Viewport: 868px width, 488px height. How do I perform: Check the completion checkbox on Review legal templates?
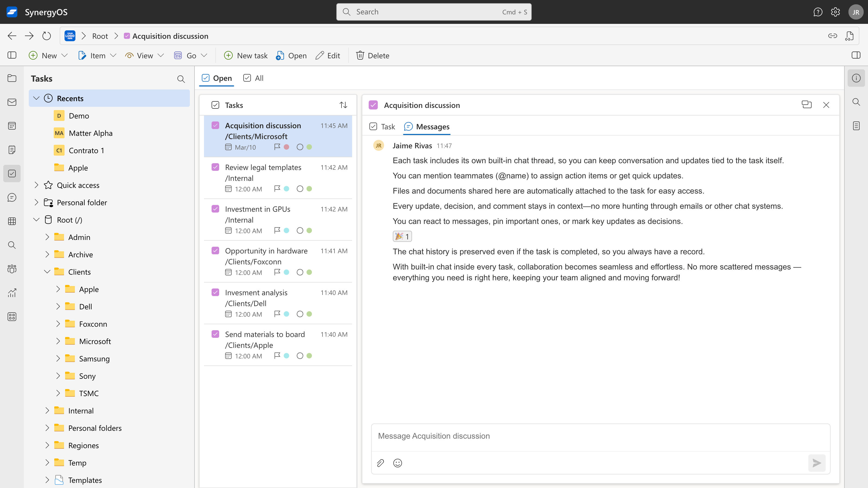pos(215,167)
